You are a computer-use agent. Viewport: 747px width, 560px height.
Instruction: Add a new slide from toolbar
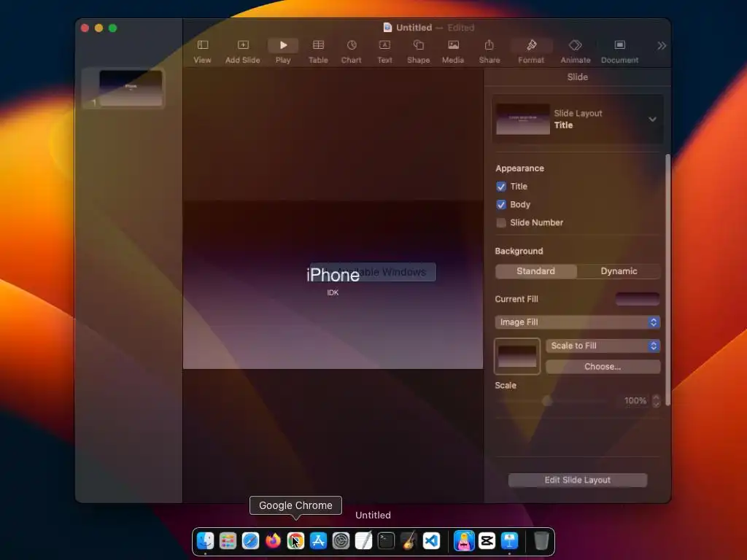pyautogui.click(x=242, y=52)
